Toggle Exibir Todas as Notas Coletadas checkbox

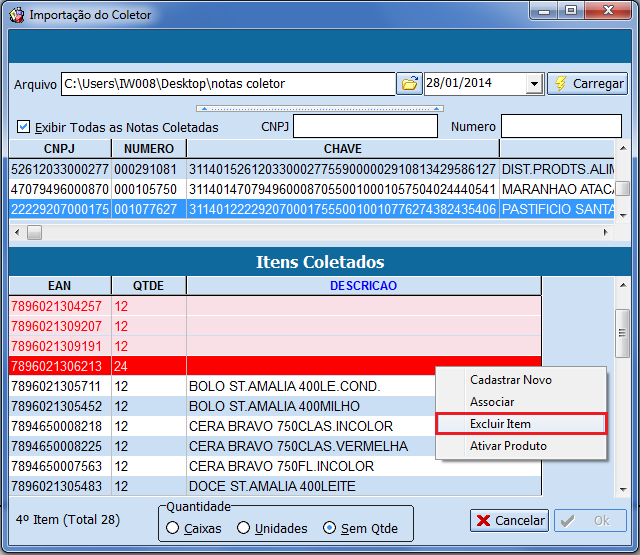(x=24, y=127)
